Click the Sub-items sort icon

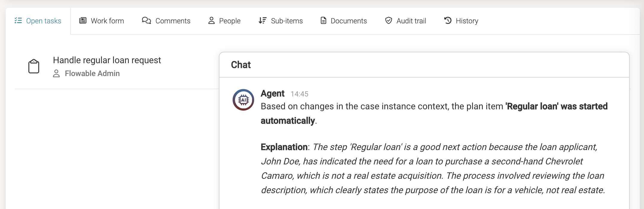pyautogui.click(x=262, y=20)
